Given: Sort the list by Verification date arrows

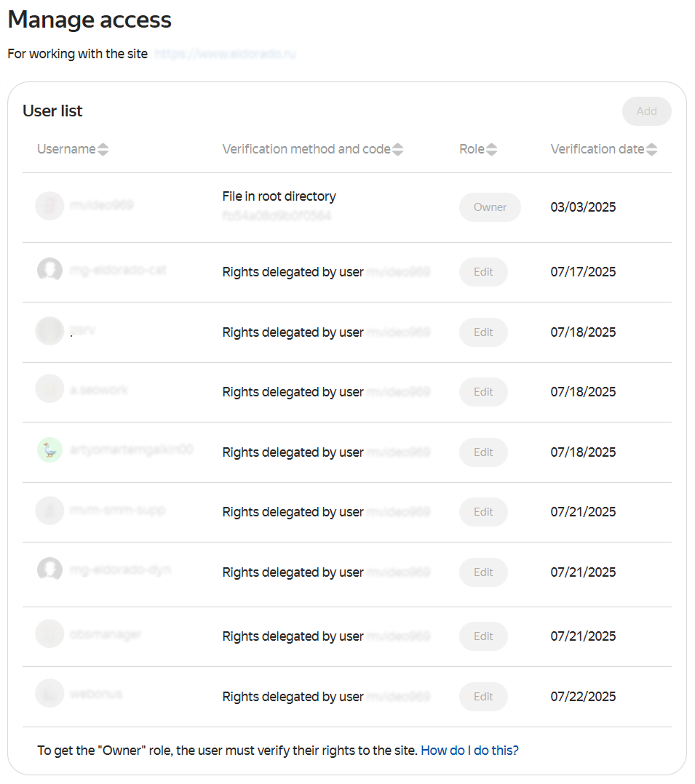Looking at the screenshot, I should (651, 149).
